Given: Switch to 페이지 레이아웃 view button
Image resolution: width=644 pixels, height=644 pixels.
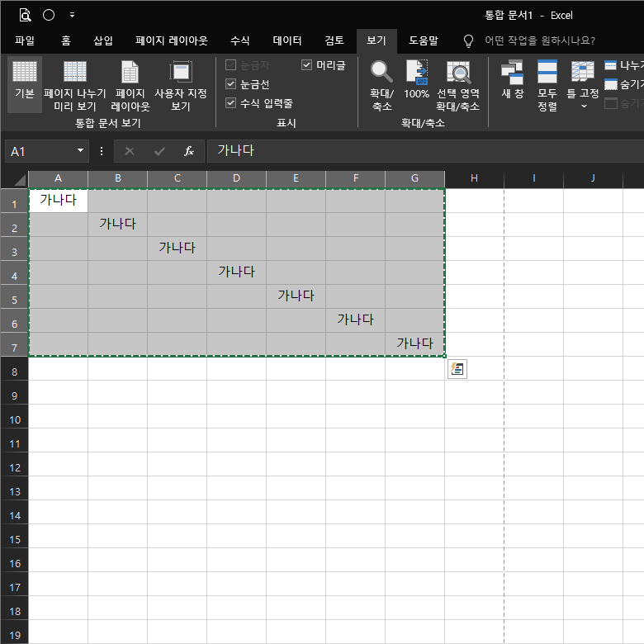Looking at the screenshot, I should 130,84.
